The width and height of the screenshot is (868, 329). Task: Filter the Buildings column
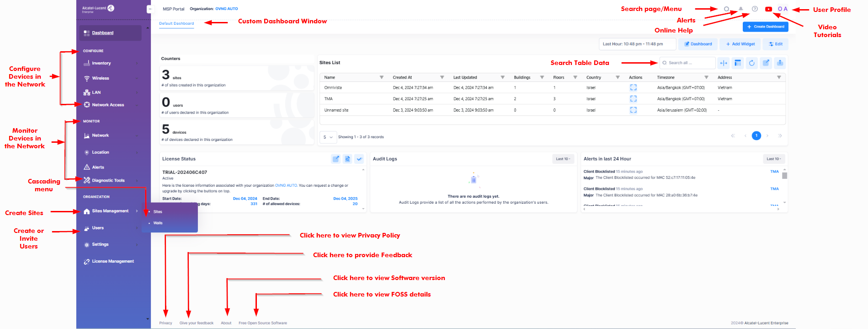coord(542,77)
